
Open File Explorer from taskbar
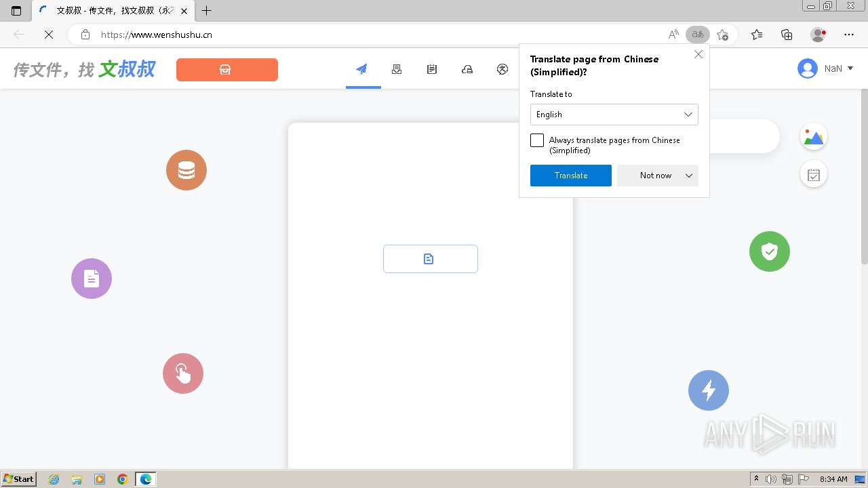coord(77,479)
